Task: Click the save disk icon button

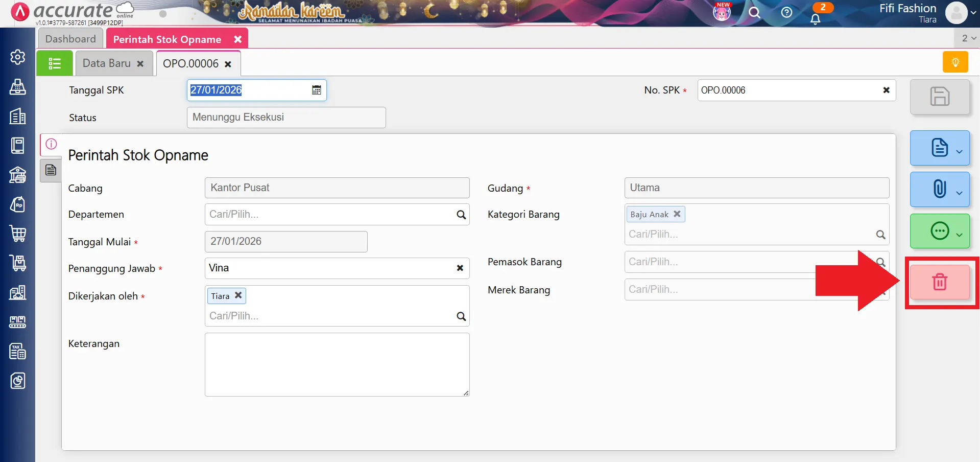Action: [x=939, y=97]
